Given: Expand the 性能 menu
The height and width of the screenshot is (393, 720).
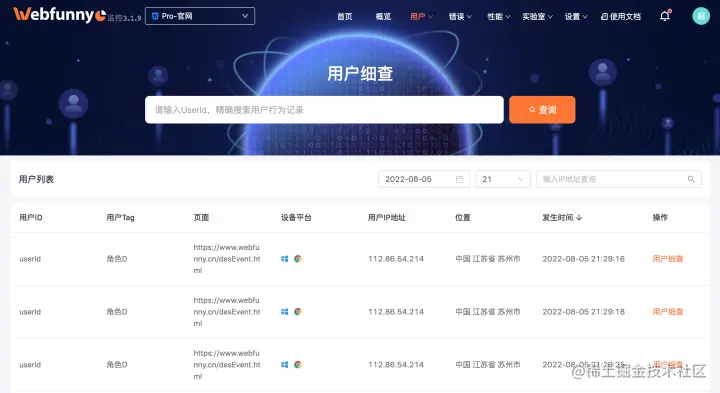Looking at the screenshot, I should coord(499,17).
